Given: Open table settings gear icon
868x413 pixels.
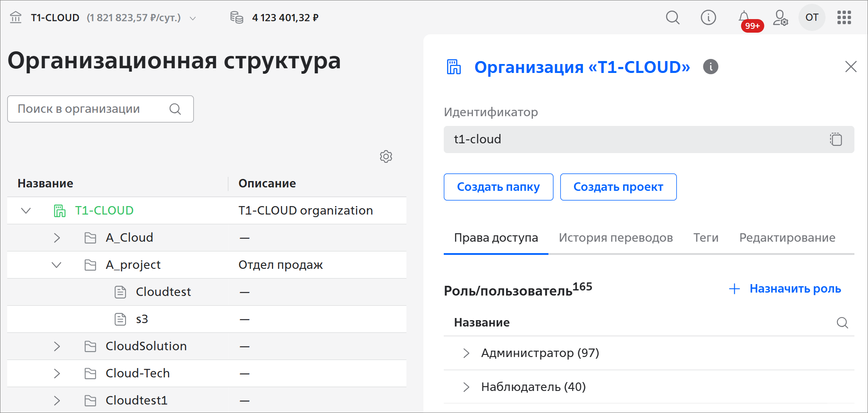Looking at the screenshot, I should [386, 156].
